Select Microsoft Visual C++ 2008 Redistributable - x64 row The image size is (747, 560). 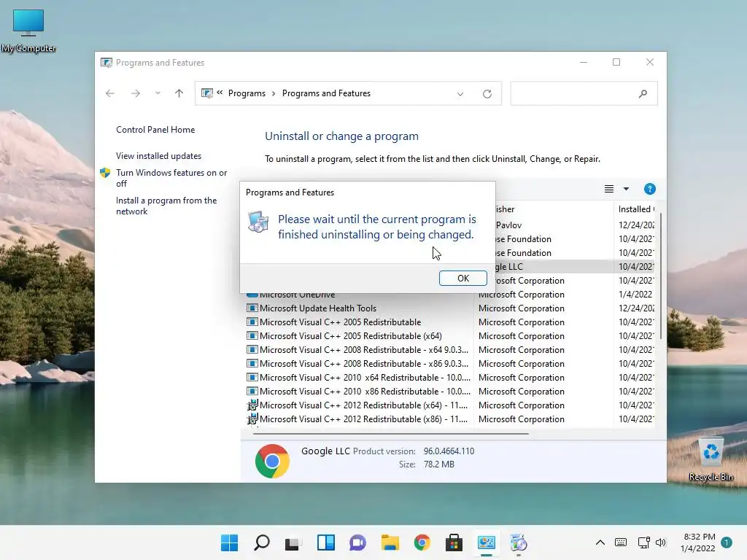[450, 349]
